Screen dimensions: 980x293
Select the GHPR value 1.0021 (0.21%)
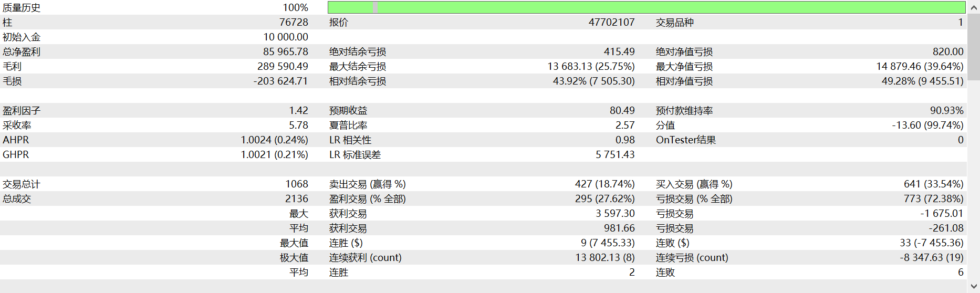coord(274,155)
